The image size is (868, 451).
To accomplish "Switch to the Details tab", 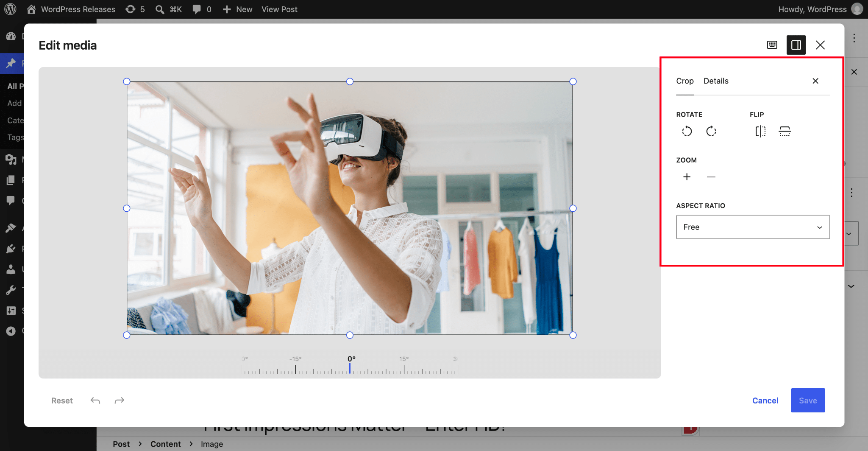I will point(716,81).
